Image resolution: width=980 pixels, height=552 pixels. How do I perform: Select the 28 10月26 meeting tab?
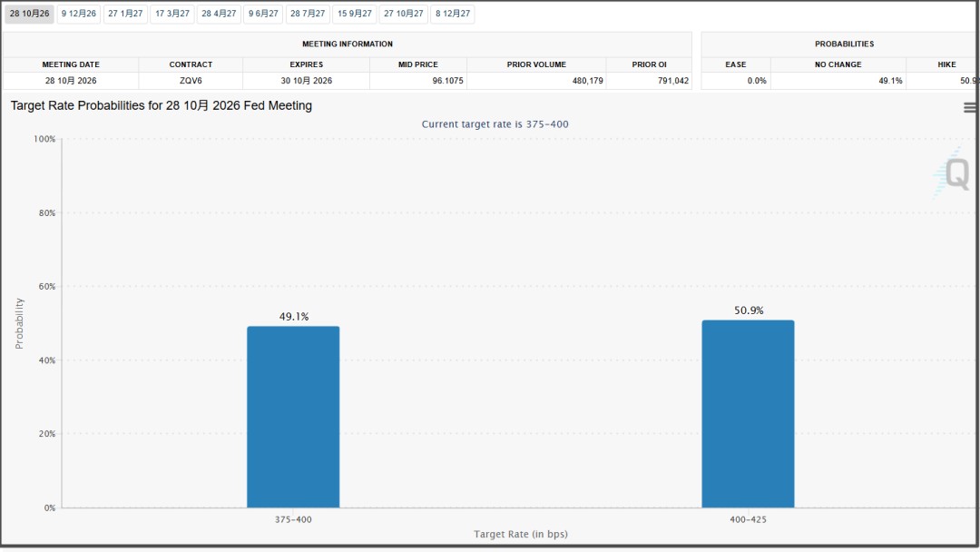click(x=29, y=14)
